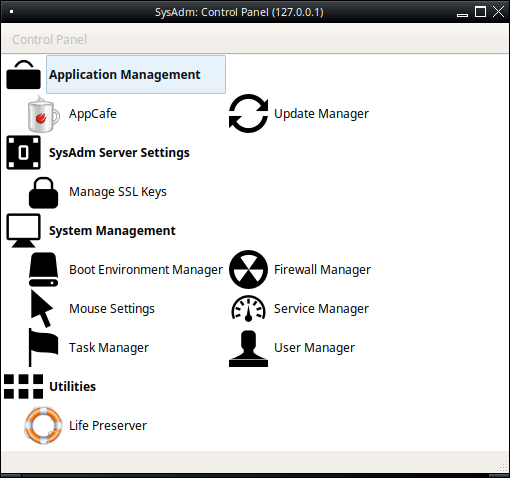
Task: Open the Mouse Settings cursor icon
Action: [42, 309]
